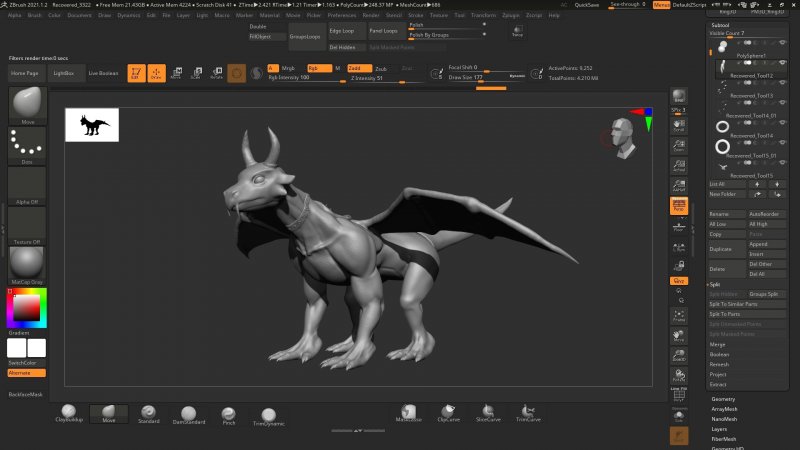Expand the Boolean section
Screen dimensions: 800x450
(719, 355)
